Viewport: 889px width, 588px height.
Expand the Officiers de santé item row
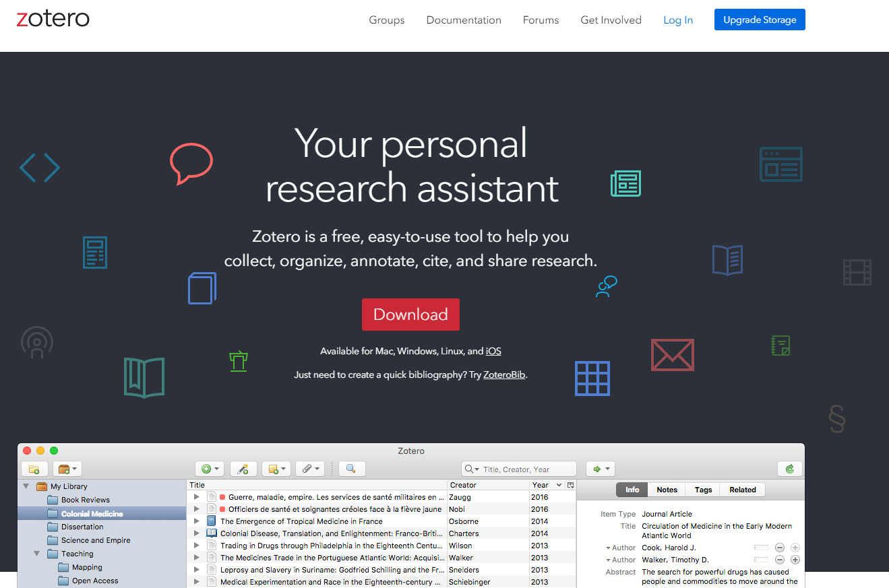click(x=197, y=509)
